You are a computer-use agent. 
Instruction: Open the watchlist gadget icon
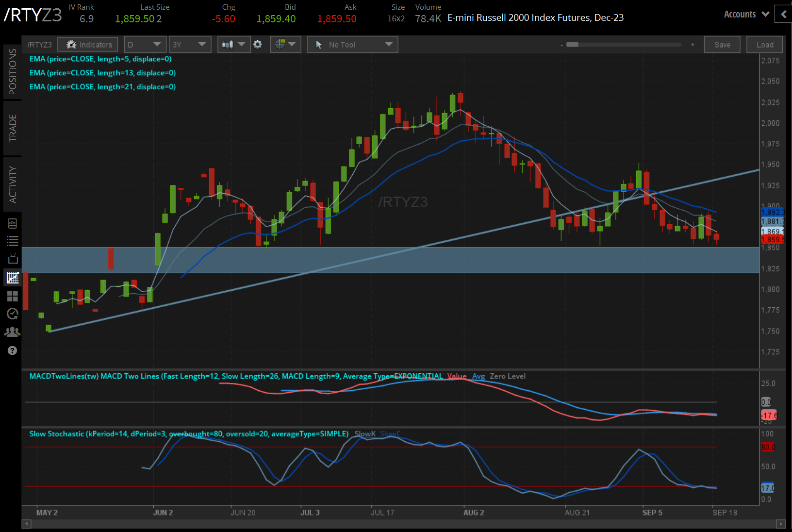13,240
